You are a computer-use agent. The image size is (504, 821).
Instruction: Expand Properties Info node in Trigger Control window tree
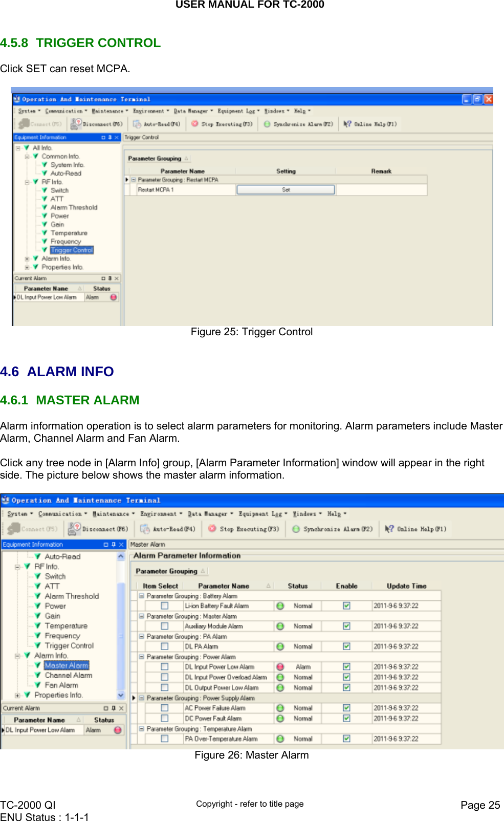point(27,267)
